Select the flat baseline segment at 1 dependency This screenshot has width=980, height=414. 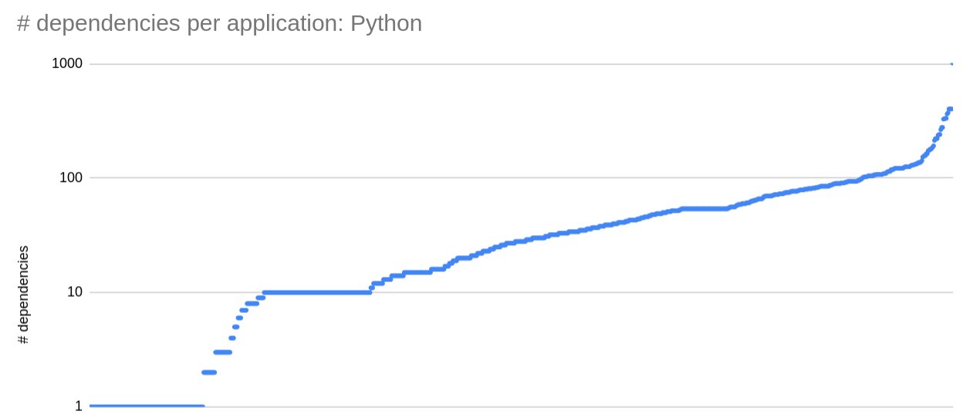tap(147, 406)
